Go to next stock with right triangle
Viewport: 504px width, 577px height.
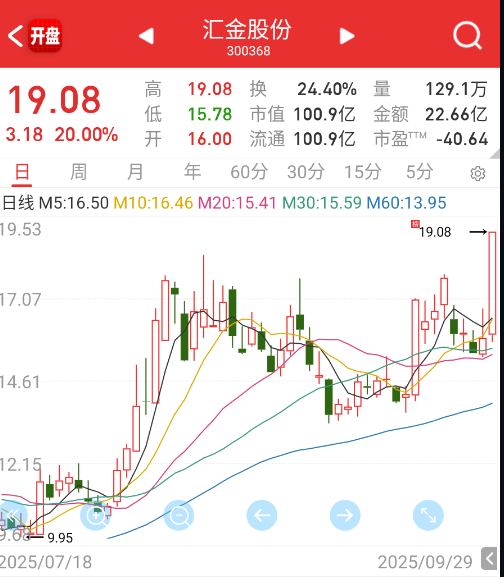tap(347, 36)
